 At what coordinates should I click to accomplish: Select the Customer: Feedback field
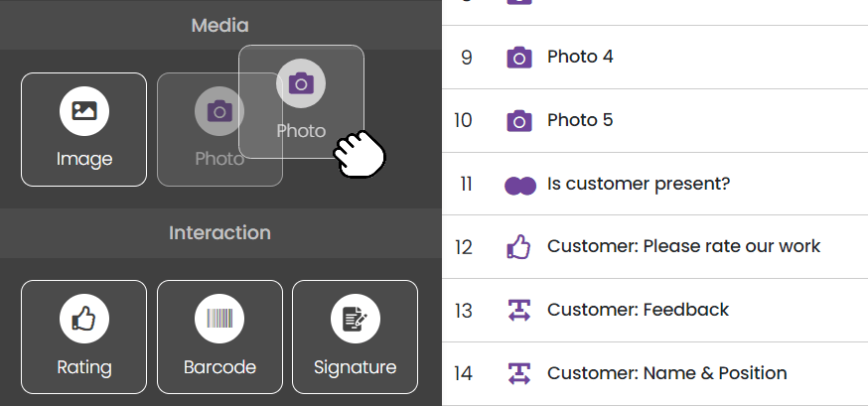(x=638, y=310)
